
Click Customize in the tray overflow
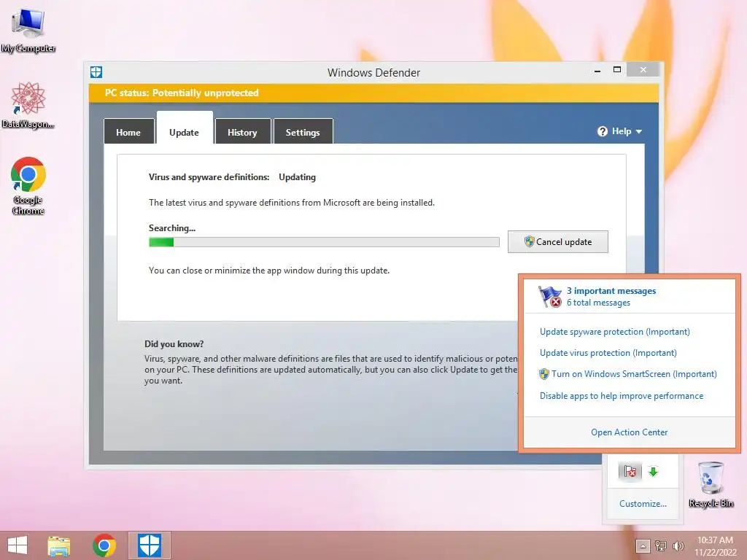(643, 503)
